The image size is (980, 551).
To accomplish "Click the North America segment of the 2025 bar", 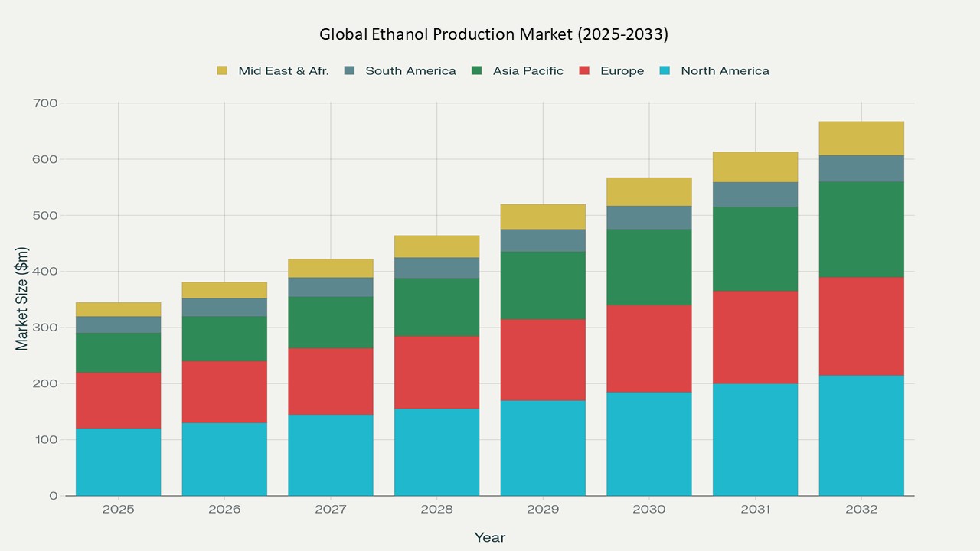I will (x=118, y=461).
